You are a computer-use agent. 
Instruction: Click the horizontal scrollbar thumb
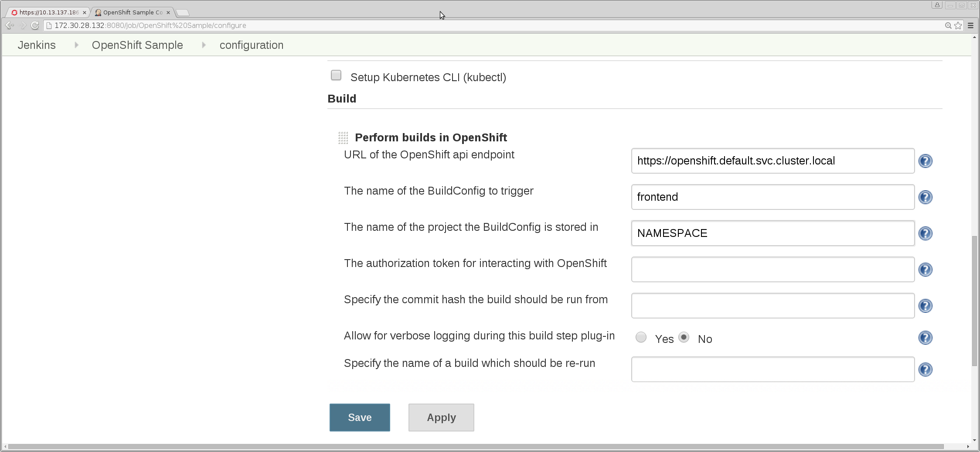coord(476,447)
